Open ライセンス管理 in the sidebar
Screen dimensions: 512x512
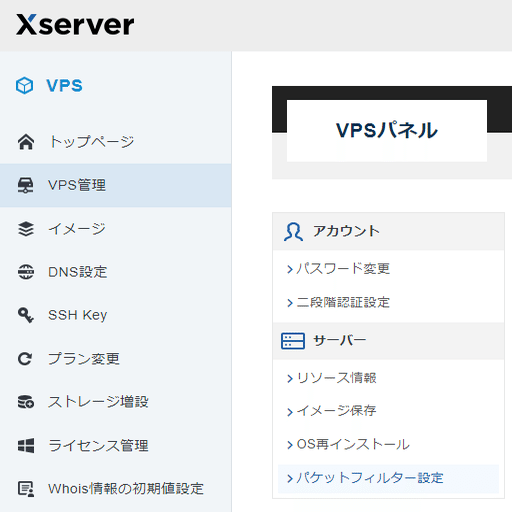(116, 446)
